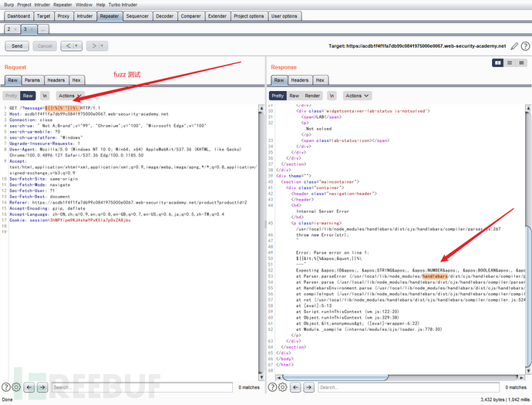532x405 pixels.
Task: Select the side-by-side layout view icon
Action: point(499,62)
